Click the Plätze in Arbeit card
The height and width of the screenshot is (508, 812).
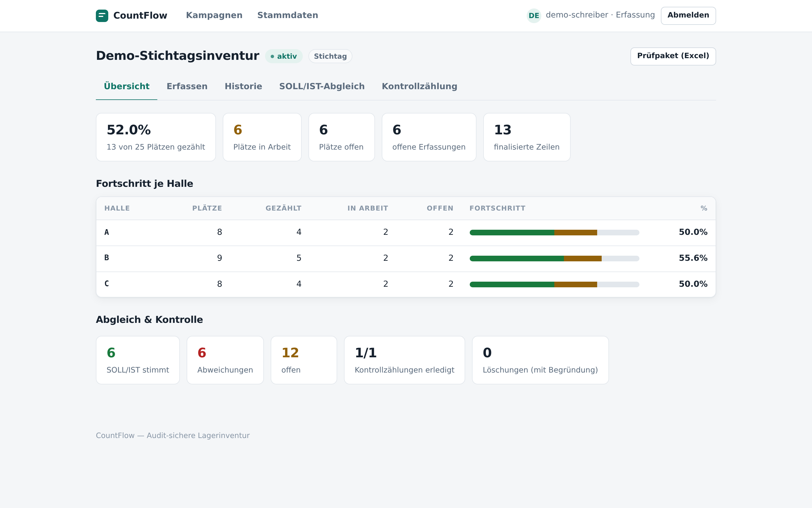[x=262, y=137]
